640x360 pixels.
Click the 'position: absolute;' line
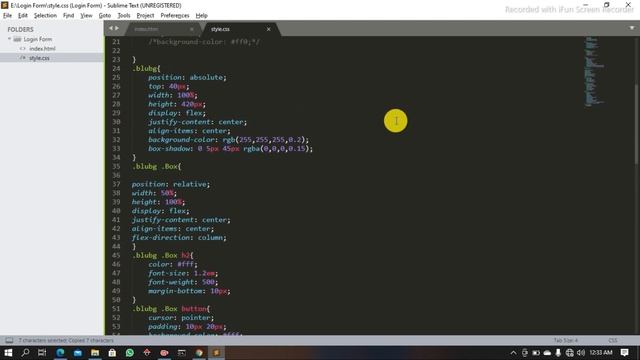(x=187, y=78)
